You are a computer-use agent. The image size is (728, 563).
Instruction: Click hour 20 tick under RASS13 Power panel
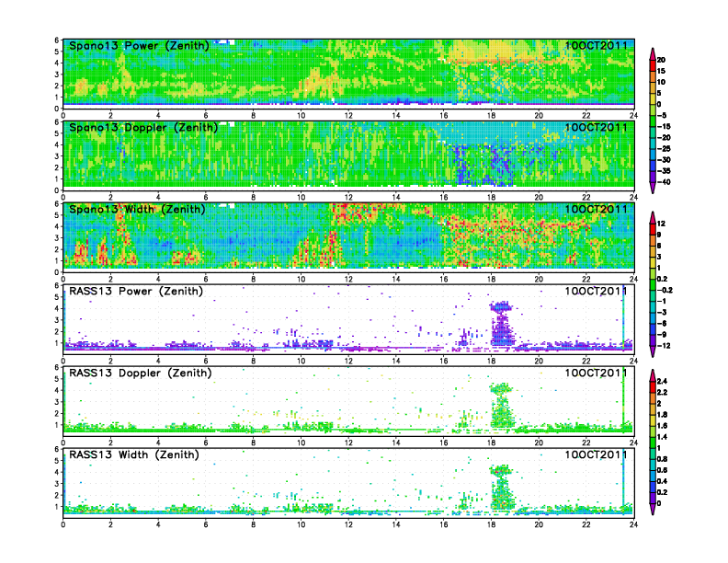click(x=539, y=361)
